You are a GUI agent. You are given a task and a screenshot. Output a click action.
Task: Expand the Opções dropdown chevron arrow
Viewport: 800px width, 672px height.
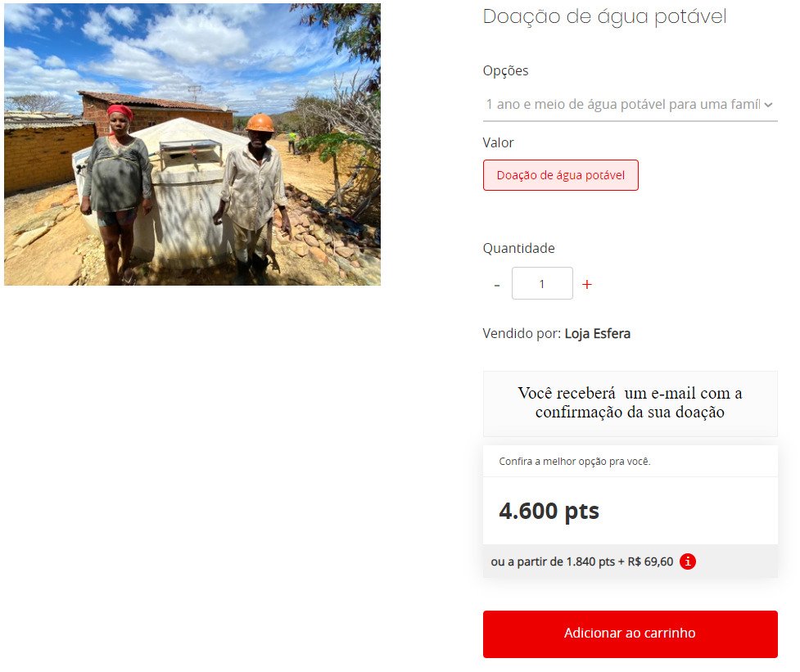pyautogui.click(x=768, y=105)
